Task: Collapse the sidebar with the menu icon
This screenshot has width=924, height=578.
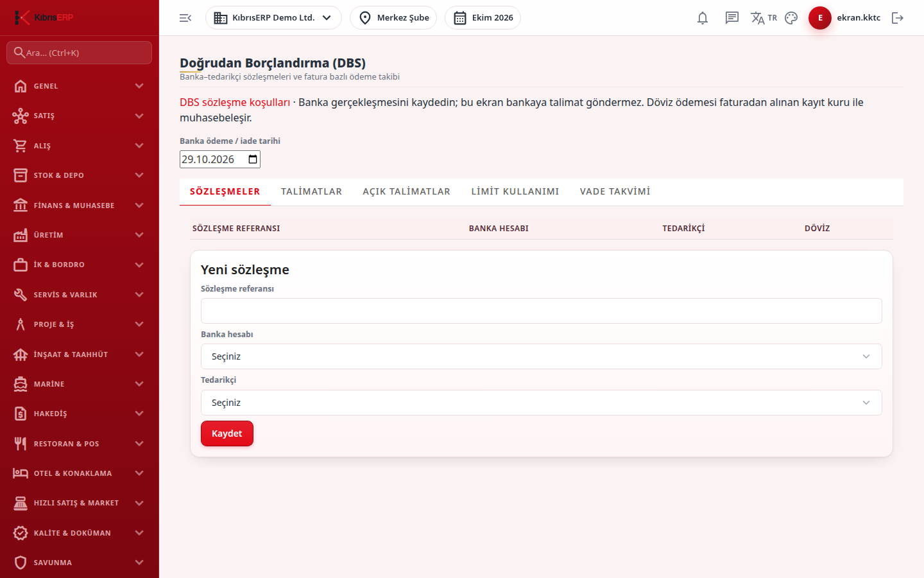Action: (185, 18)
